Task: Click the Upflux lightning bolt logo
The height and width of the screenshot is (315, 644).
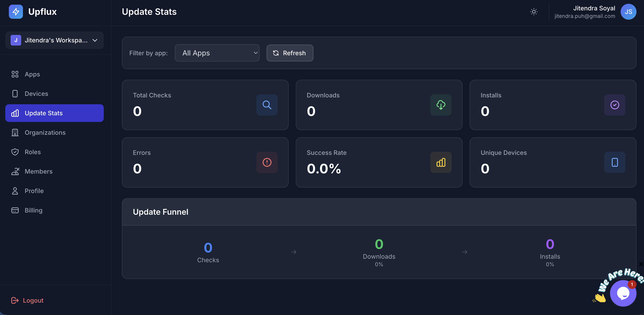Action: (x=16, y=12)
